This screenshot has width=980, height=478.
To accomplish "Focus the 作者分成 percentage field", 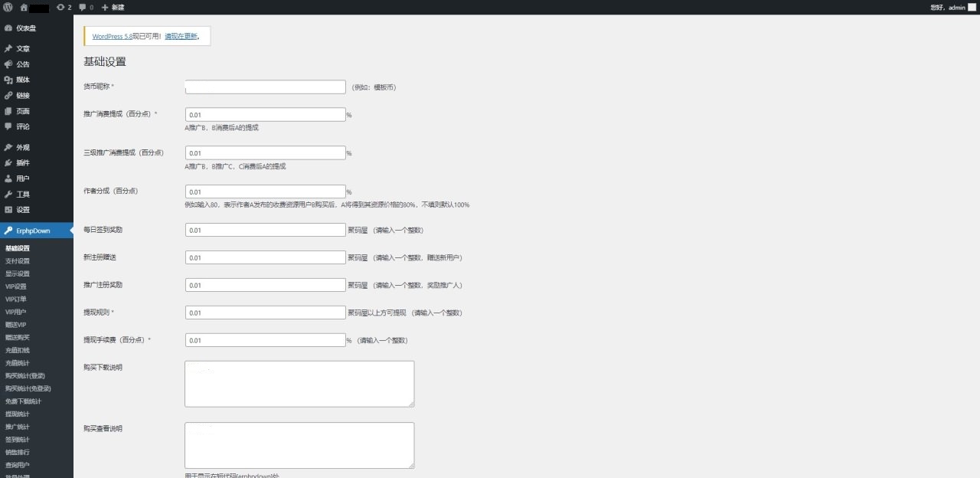I will click(x=266, y=192).
